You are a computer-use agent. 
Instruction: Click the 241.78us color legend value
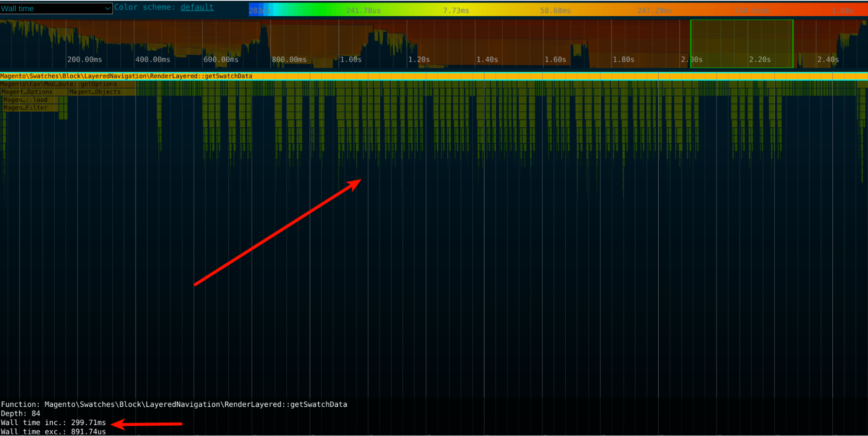(x=363, y=10)
